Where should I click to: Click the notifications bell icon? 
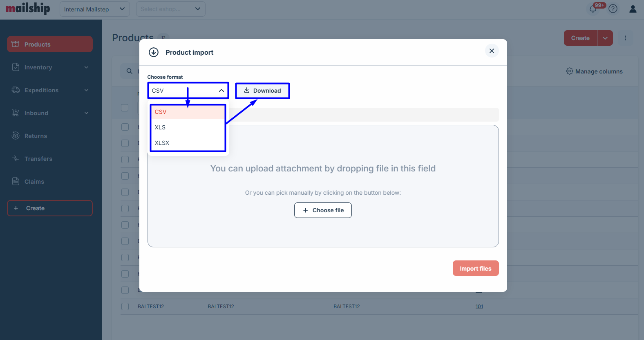click(x=593, y=9)
